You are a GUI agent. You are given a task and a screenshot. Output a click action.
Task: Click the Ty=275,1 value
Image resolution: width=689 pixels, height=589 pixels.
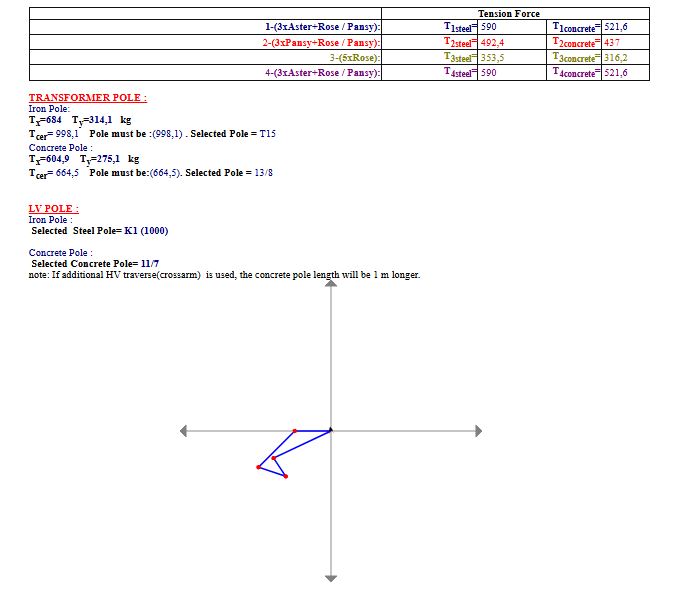click(x=100, y=159)
